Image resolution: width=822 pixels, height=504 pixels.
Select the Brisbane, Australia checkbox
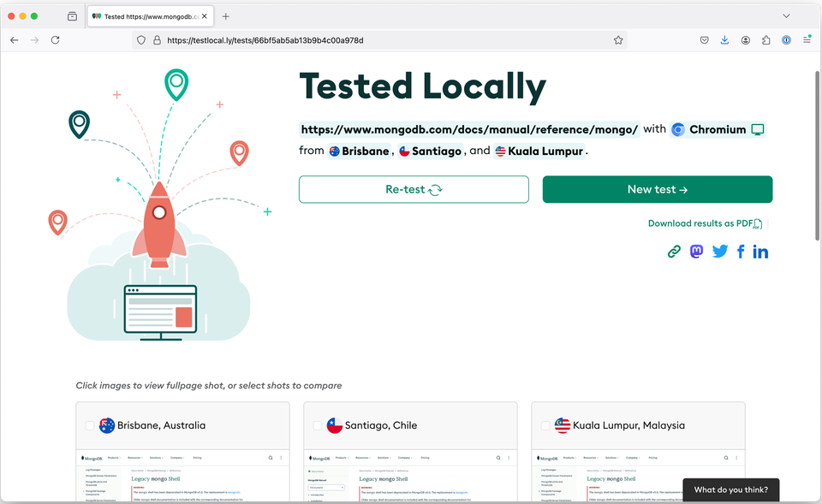[90, 425]
